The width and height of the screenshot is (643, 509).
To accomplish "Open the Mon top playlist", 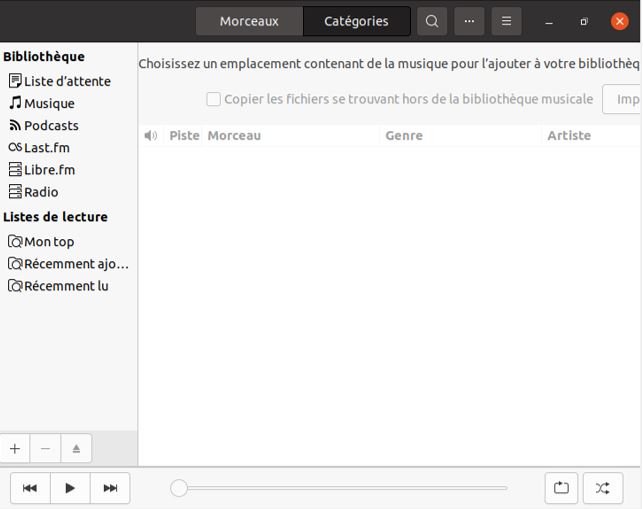I will pyautogui.click(x=49, y=241).
